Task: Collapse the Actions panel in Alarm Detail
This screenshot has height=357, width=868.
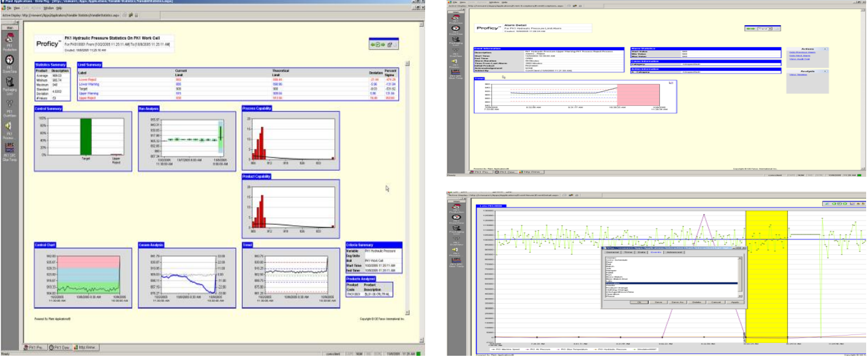Action: [x=825, y=48]
